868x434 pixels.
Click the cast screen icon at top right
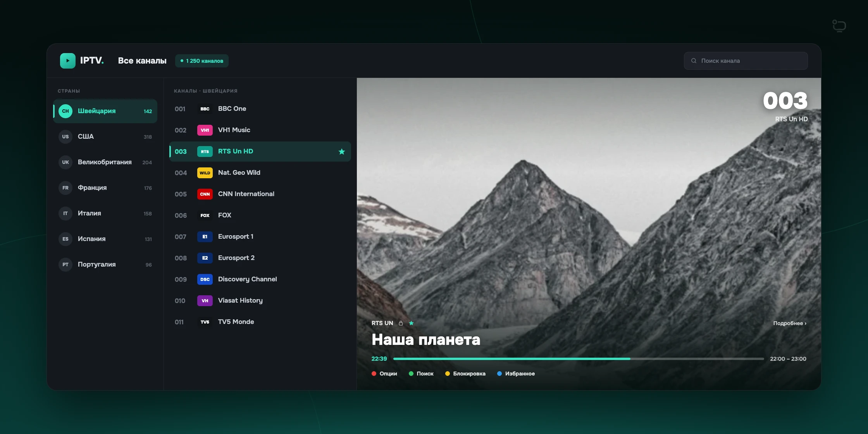click(839, 26)
